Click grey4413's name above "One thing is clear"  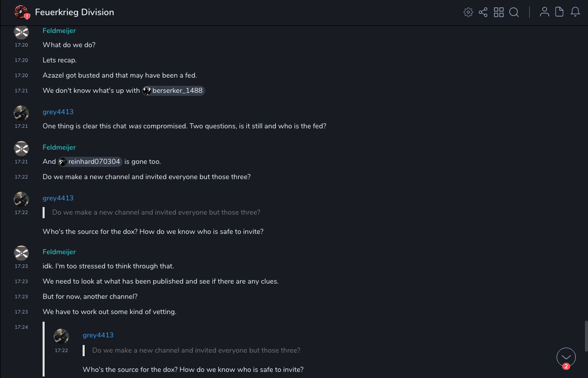click(58, 112)
